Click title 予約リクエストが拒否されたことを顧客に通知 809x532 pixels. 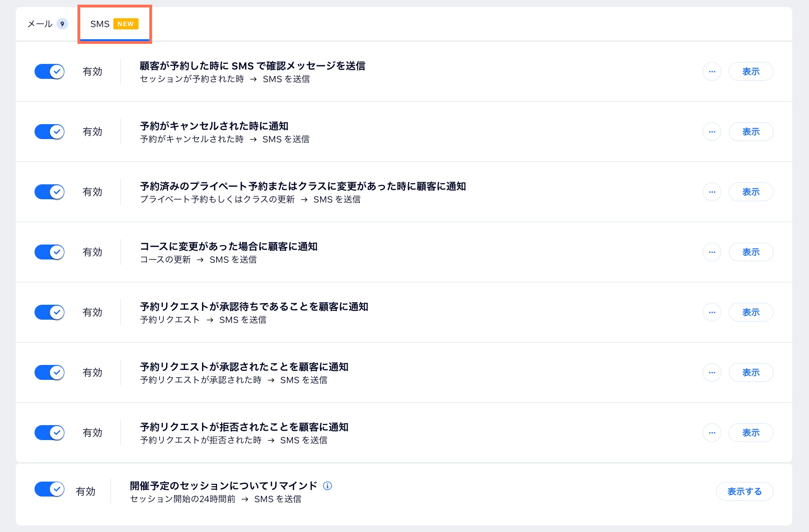pyautogui.click(x=244, y=427)
